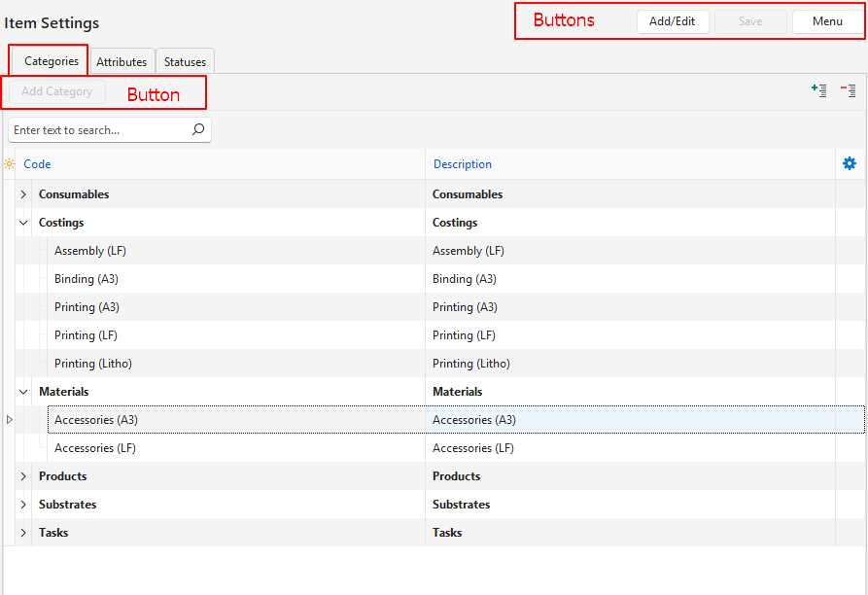Open the Menu button
Viewport: 868px width, 595px height.
click(827, 21)
